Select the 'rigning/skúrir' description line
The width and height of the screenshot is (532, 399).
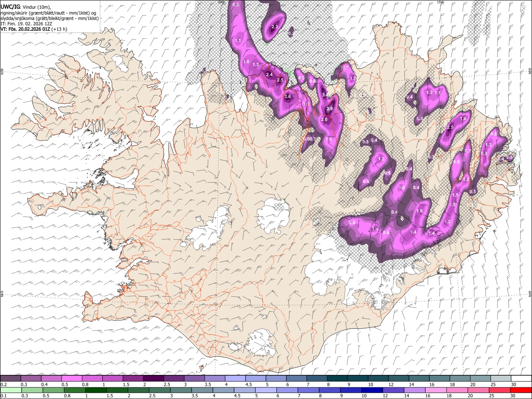(x=49, y=12)
